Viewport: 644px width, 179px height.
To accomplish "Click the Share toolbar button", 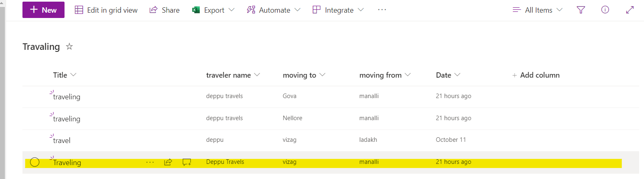I will pos(165,10).
